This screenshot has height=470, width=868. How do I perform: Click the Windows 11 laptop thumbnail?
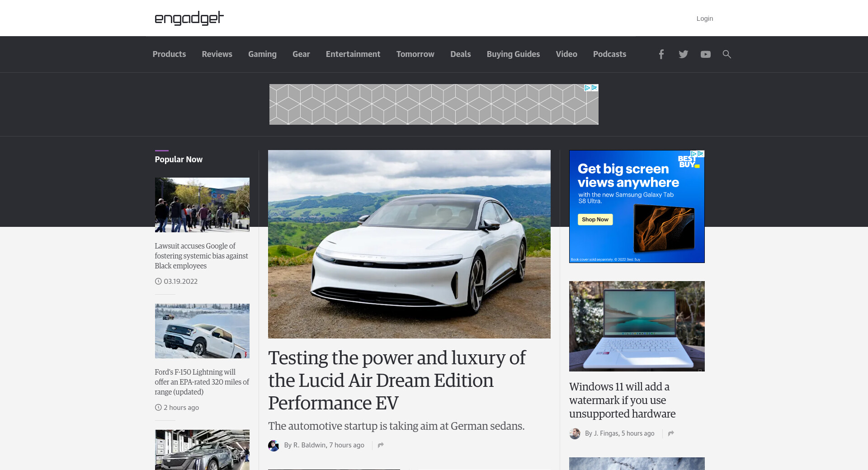point(637,326)
